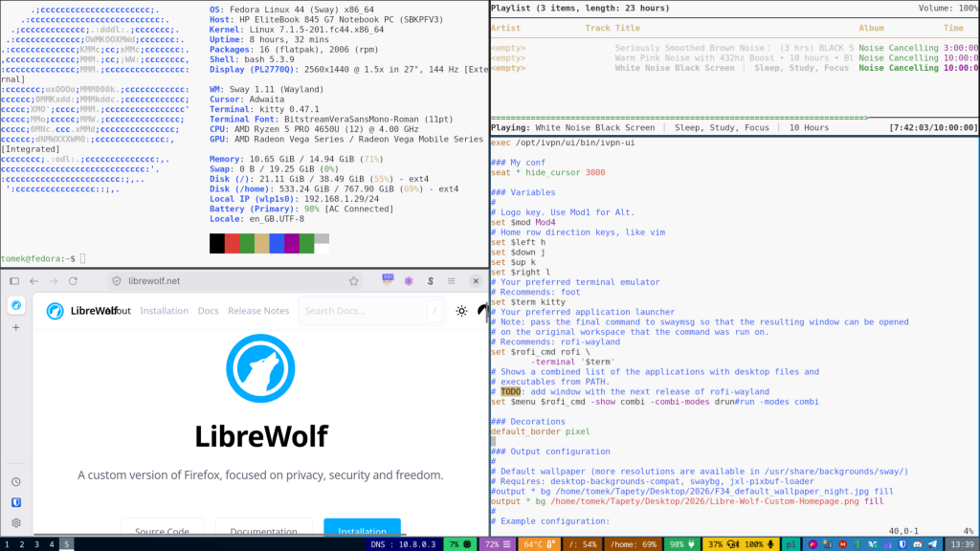
Task: Click the 13:39 clock
Action: (x=963, y=544)
